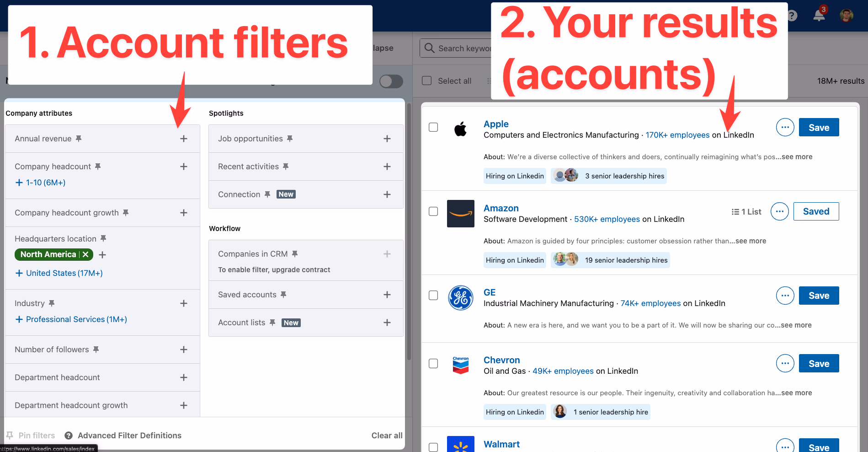This screenshot has height=452, width=868.
Task: Open the more options button for GE
Action: (x=785, y=296)
